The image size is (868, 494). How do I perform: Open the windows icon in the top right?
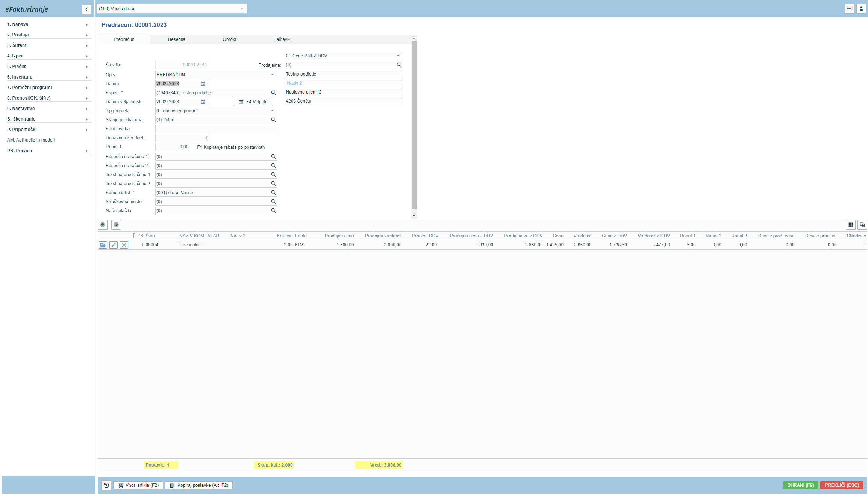pos(850,9)
